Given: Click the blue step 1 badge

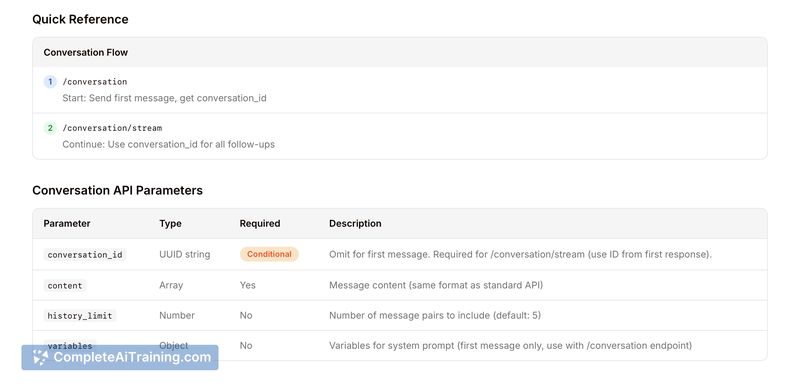Looking at the screenshot, I should 50,82.
